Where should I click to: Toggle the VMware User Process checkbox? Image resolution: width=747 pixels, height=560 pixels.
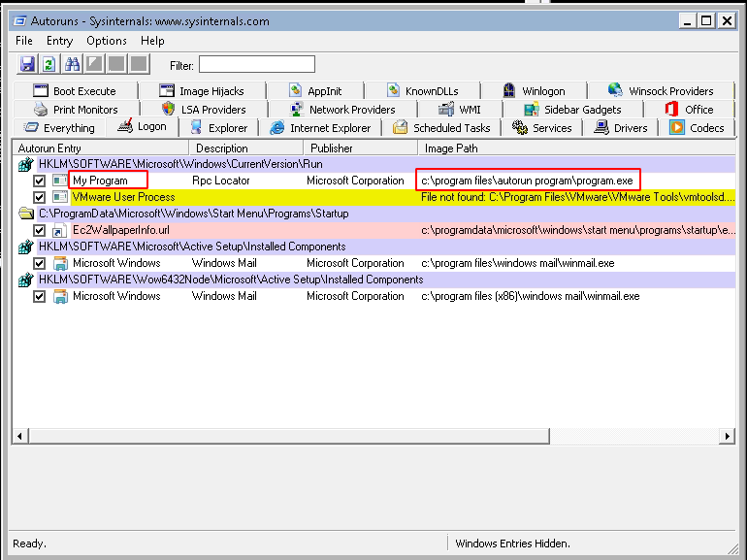[40, 197]
